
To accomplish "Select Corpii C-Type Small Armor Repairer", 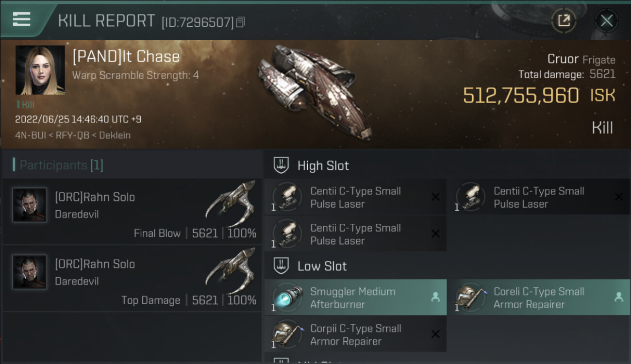I will click(355, 334).
